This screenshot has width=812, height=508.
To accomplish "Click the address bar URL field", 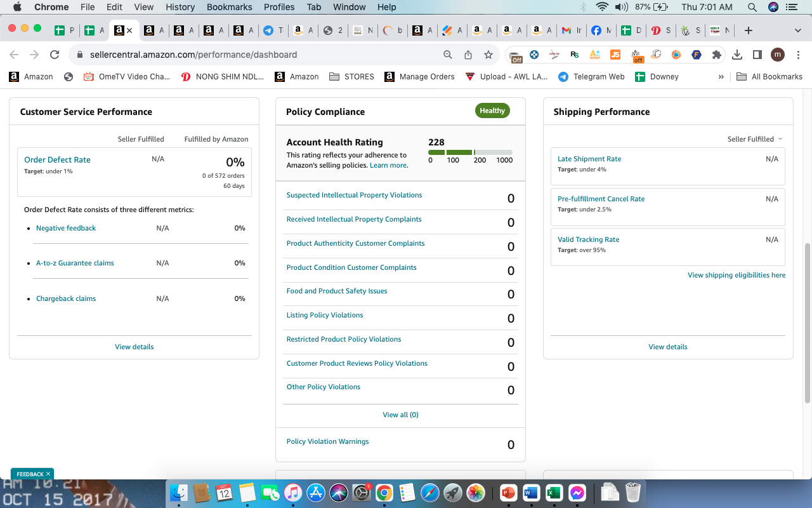I will pos(254,55).
